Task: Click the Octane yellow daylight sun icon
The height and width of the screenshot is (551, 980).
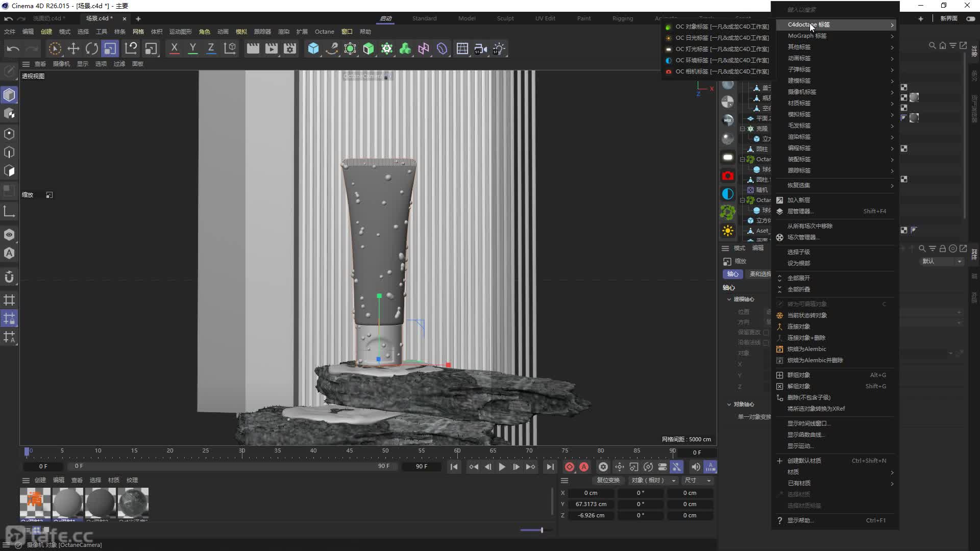Action: 728,231
